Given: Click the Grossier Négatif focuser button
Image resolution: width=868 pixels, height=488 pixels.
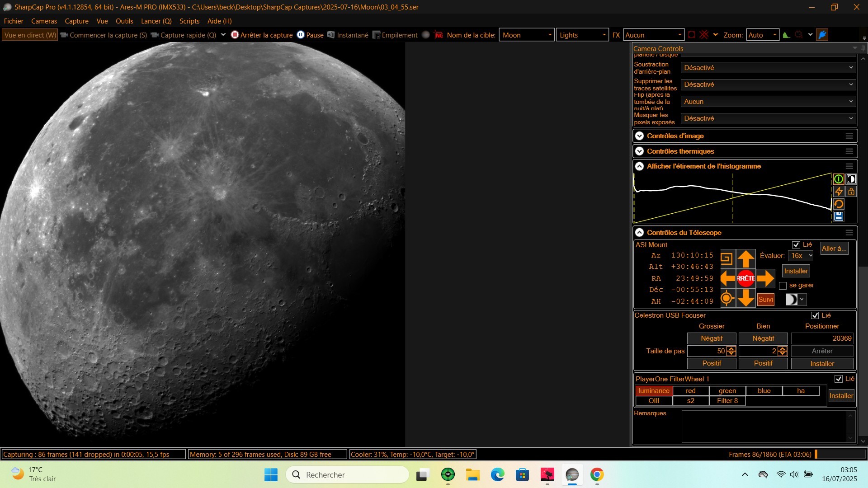Looking at the screenshot, I should (x=712, y=338).
